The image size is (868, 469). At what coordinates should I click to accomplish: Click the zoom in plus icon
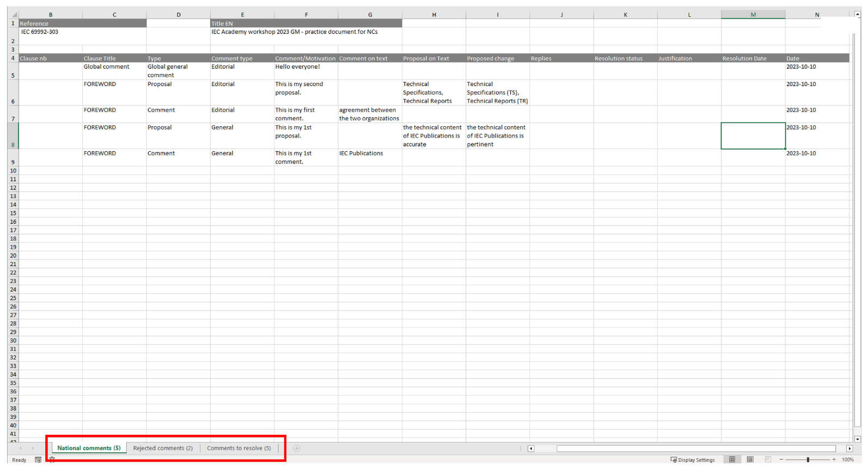(834, 460)
